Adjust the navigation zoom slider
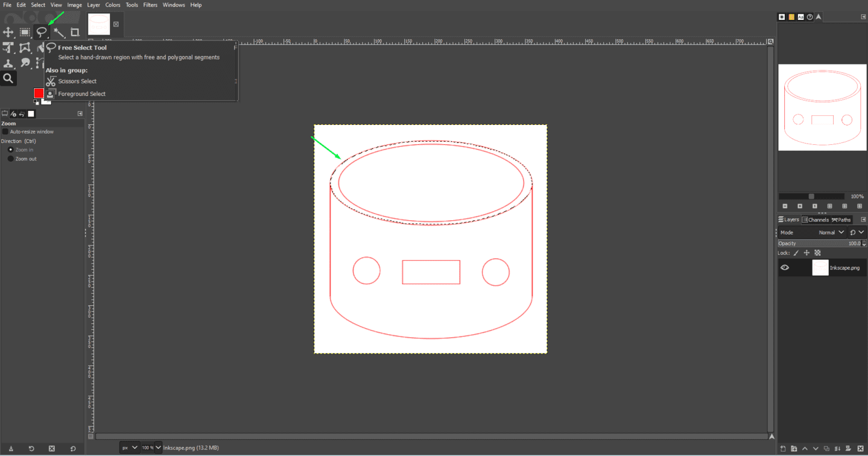Viewport: 868px width, 456px height. pos(811,196)
